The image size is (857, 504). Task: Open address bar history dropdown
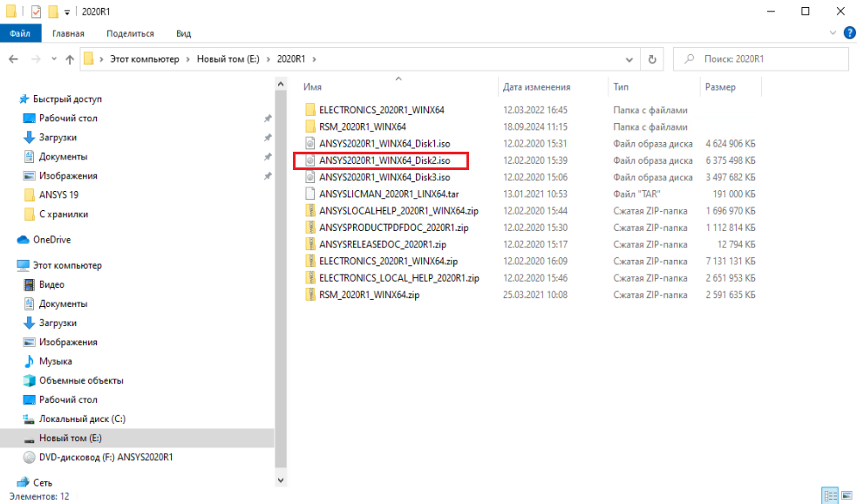(629, 59)
